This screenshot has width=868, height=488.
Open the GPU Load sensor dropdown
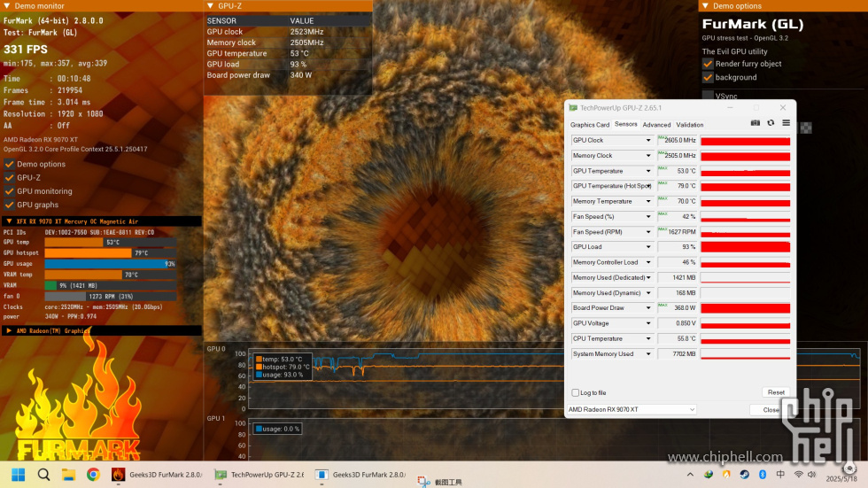[648, 247]
